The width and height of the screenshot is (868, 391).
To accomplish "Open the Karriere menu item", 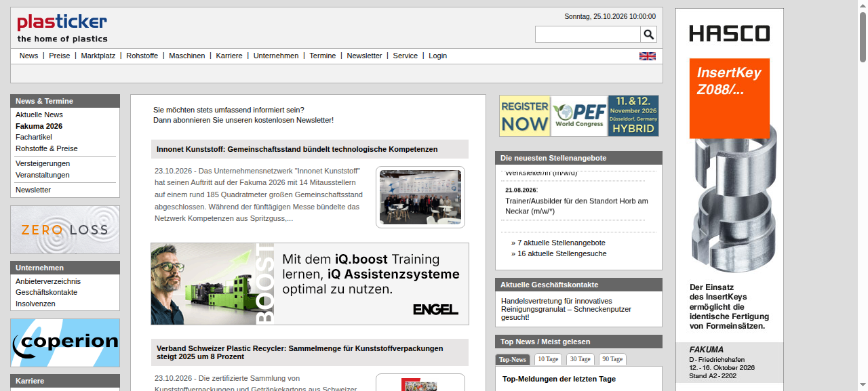I will (229, 56).
